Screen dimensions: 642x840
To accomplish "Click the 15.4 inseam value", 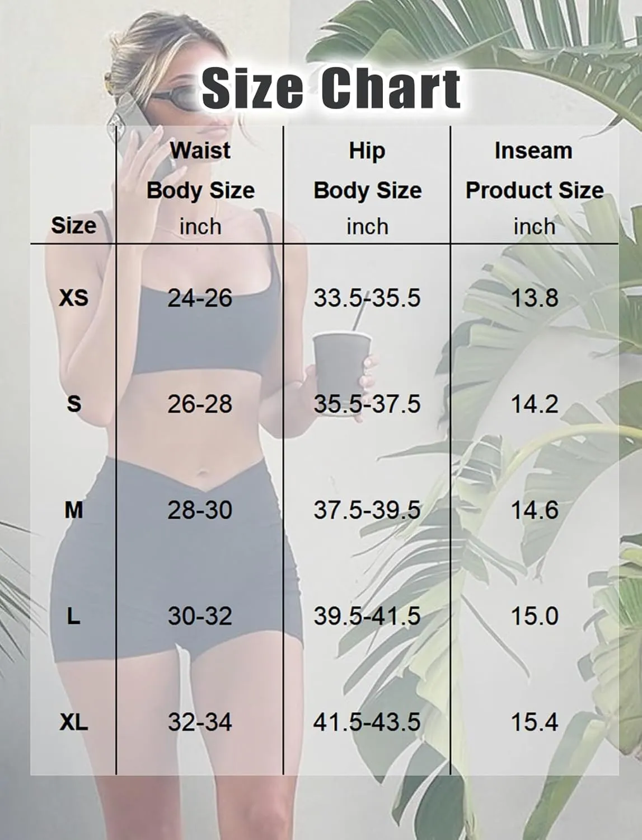I will pos(535,722).
